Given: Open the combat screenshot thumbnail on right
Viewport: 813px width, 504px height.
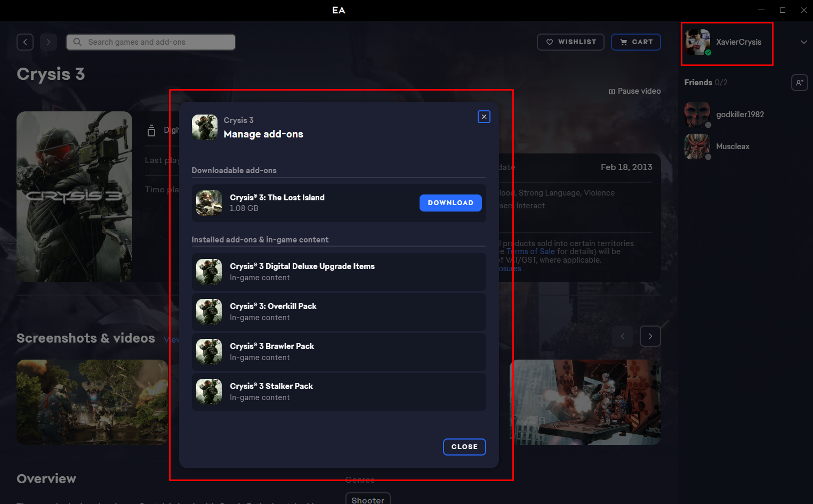Looking at the screenshot, I should point(585,402).
